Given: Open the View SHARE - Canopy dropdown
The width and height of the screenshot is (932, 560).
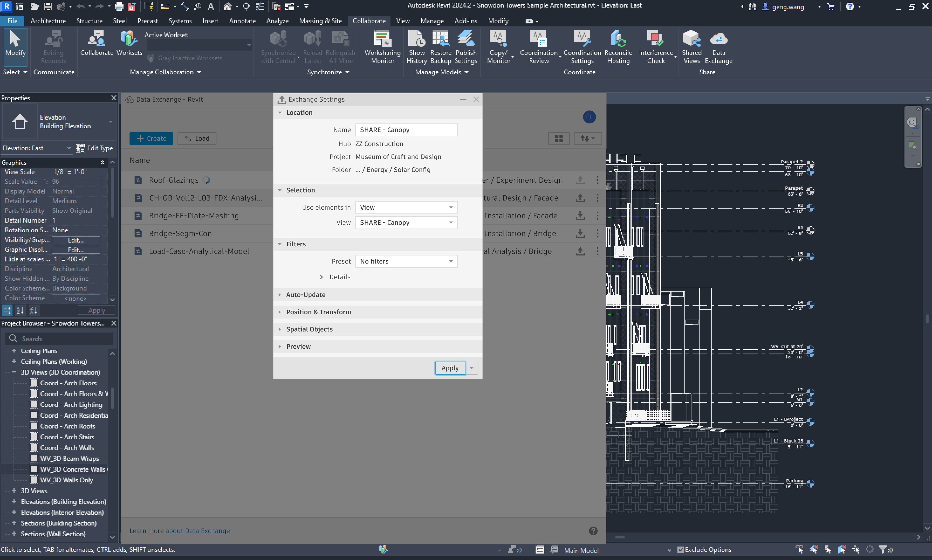Looking at the screenshot, I should 406,223.
